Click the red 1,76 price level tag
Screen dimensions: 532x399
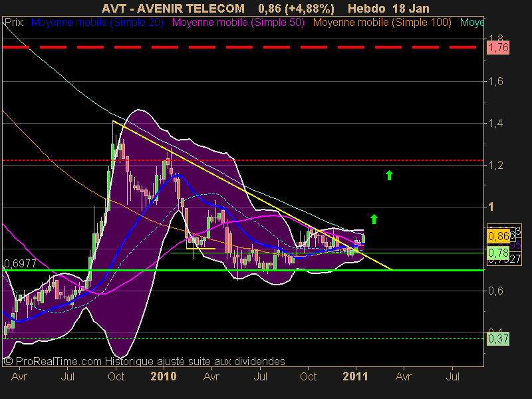coord(498,47)
